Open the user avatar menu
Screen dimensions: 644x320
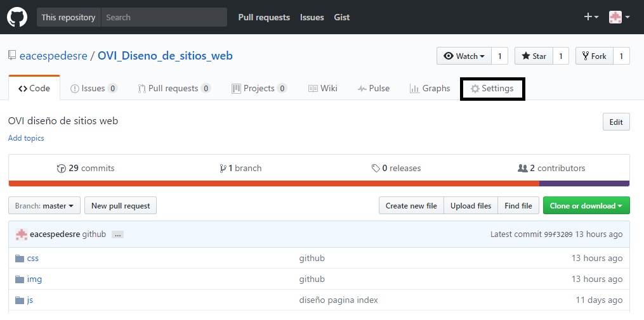coord(619,17)
